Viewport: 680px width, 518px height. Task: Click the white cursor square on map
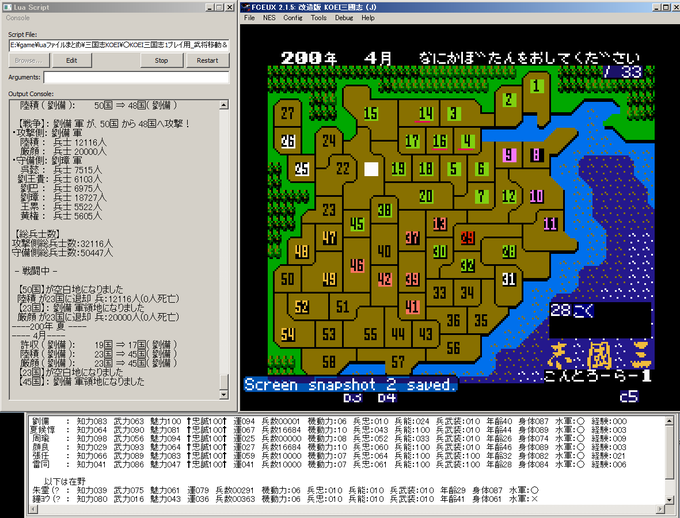[371, 169]
